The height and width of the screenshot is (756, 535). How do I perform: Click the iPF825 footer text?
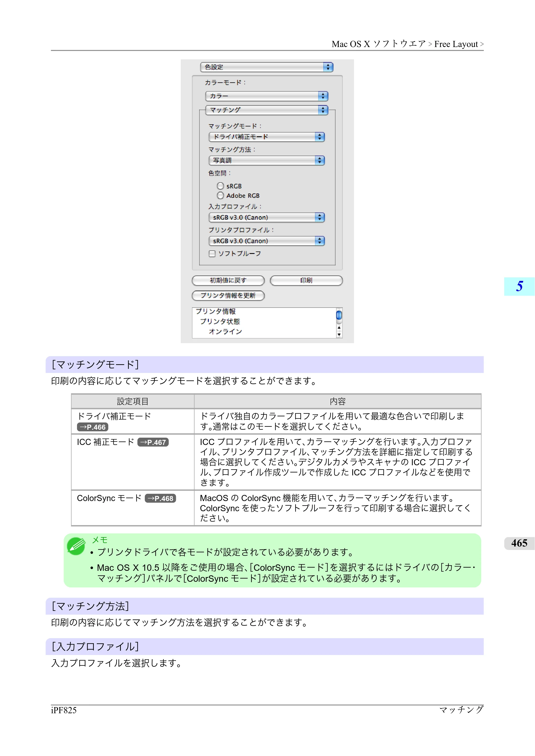tap(64, 710)
